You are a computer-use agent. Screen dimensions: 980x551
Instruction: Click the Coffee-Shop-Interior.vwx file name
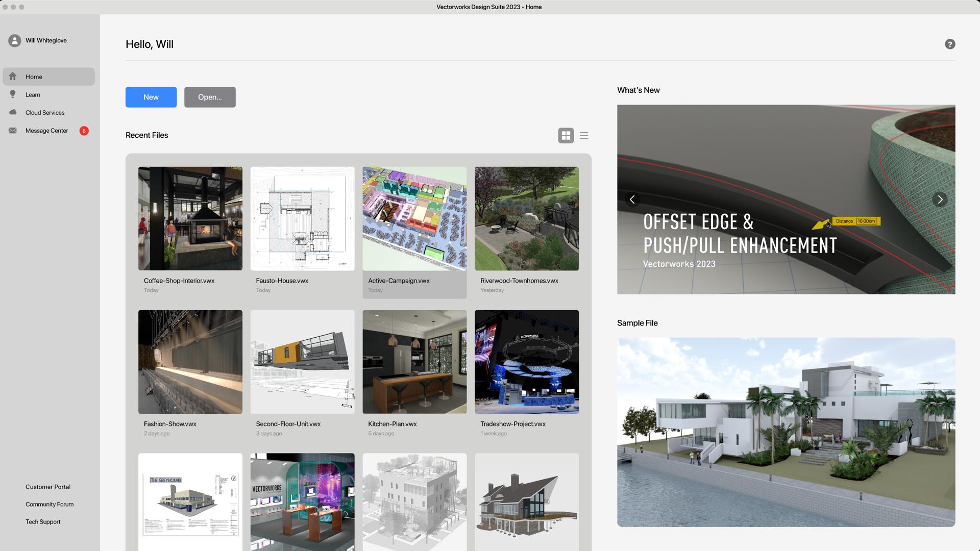coord(179,281)
